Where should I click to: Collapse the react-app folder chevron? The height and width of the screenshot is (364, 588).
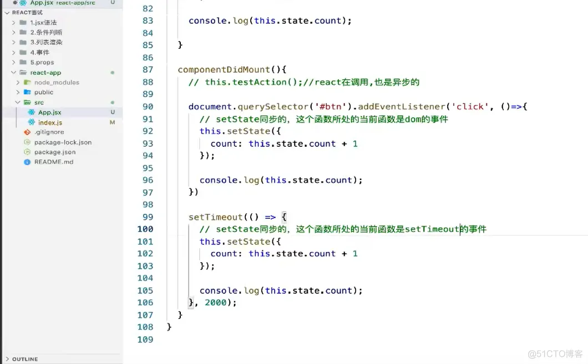13,72
